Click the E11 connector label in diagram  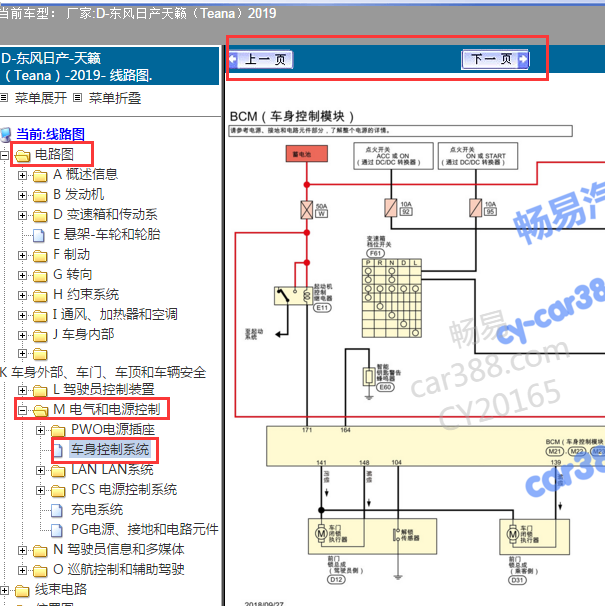(x=322, y=308)
